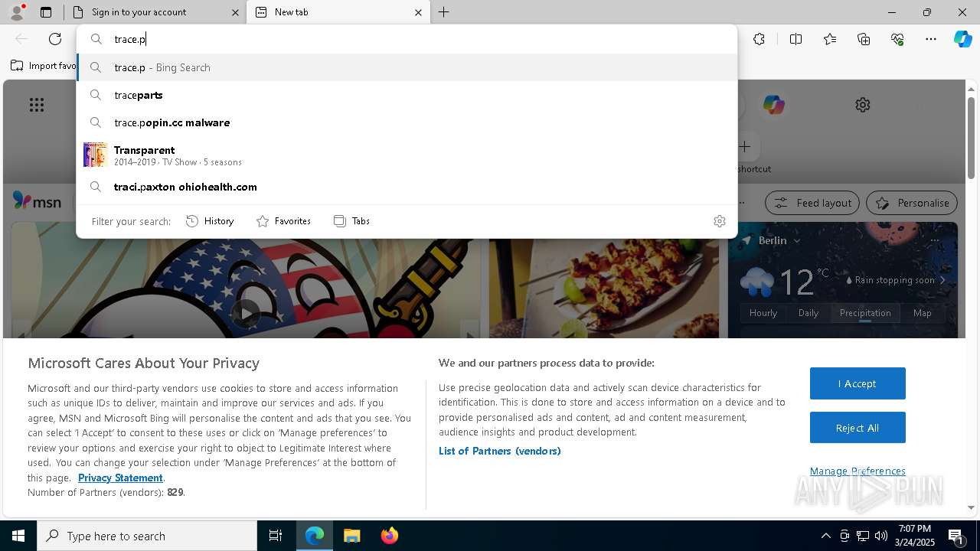Open the tab actions menu icon
This screenshot has width=980, height=551.
point(46,12)
